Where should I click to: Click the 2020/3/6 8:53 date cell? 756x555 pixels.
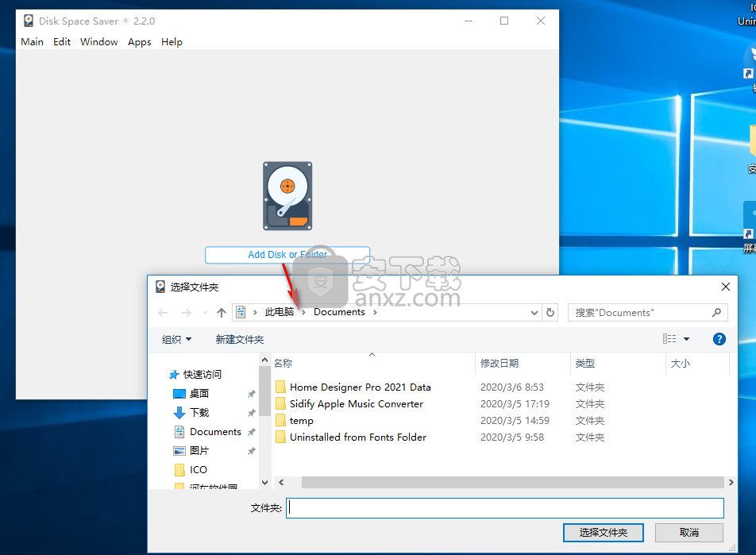[511, 387]
